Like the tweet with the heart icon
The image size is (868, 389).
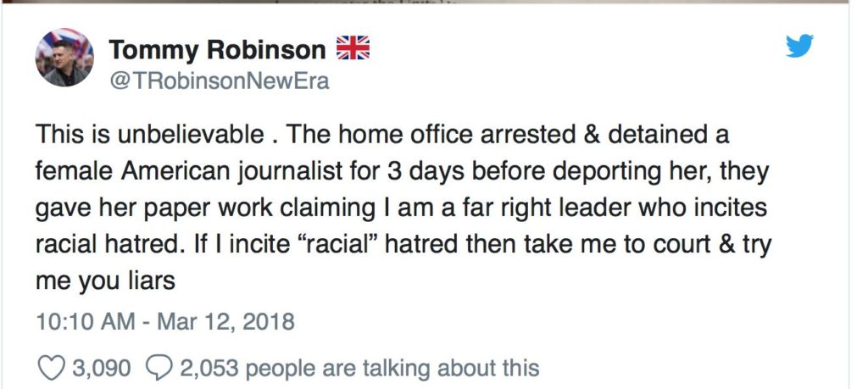pos(53,367)
